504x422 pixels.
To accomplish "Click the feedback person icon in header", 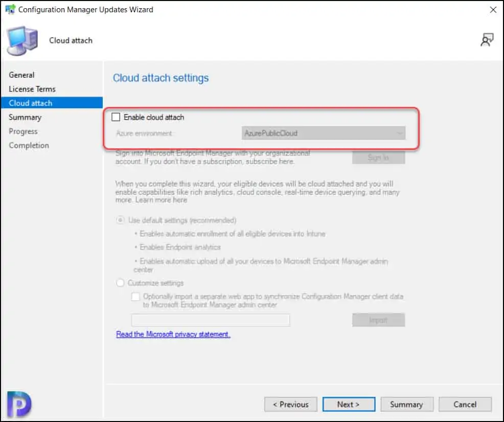I will pyautogui.click(x=487, y=40).
